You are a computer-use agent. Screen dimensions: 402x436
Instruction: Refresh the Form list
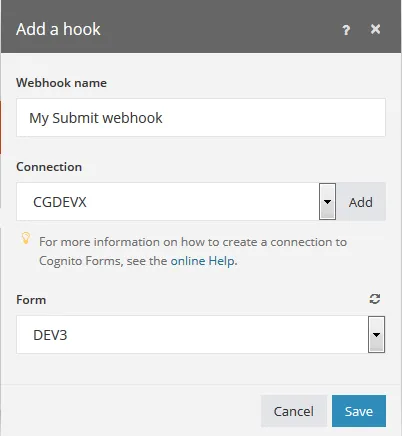click(375, 299)
